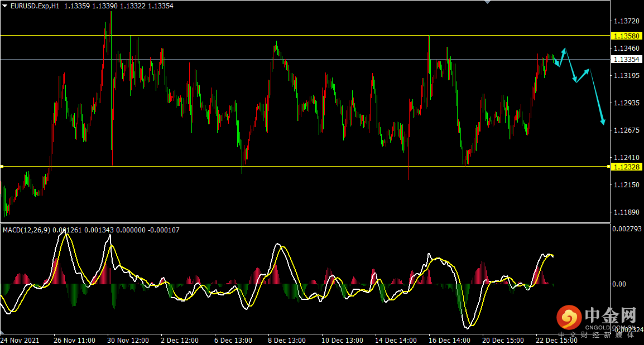Click the 24 Nov 2021 time label
Image resolution: width=644 pixels, height=345 pixels.
pos(20,341)
